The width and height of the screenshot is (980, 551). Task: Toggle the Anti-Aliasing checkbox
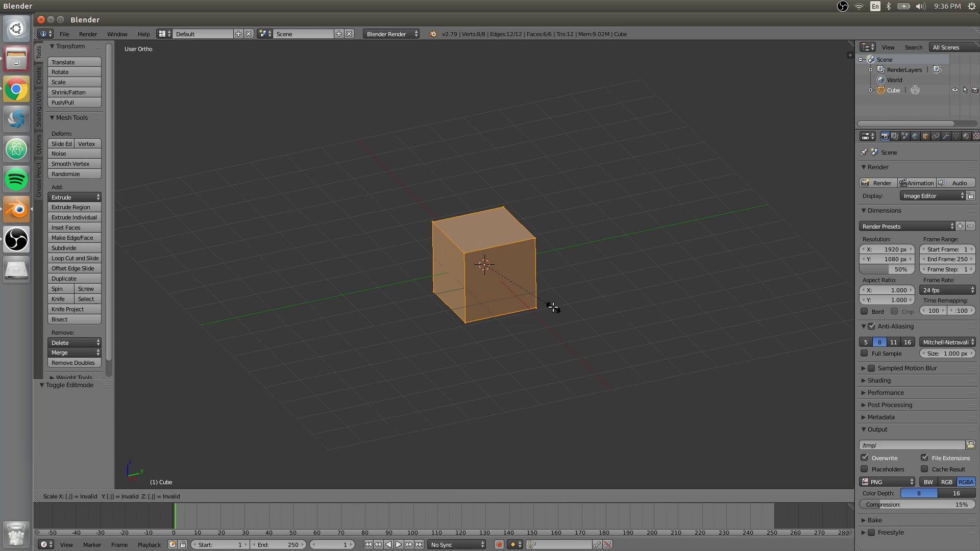click(872, 326)
